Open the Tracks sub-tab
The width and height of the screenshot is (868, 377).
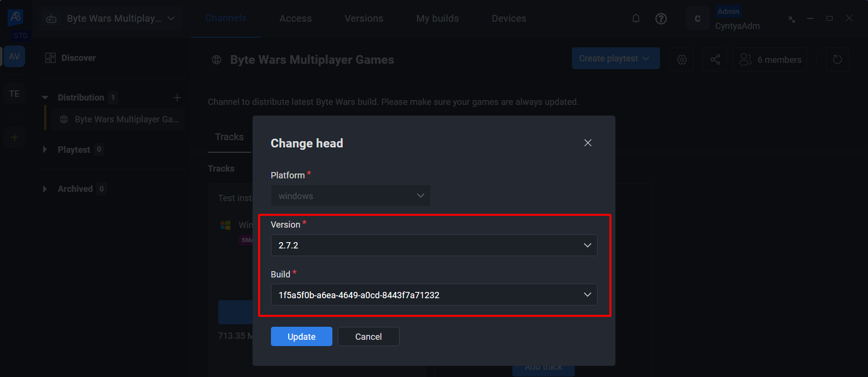[229, 137]
